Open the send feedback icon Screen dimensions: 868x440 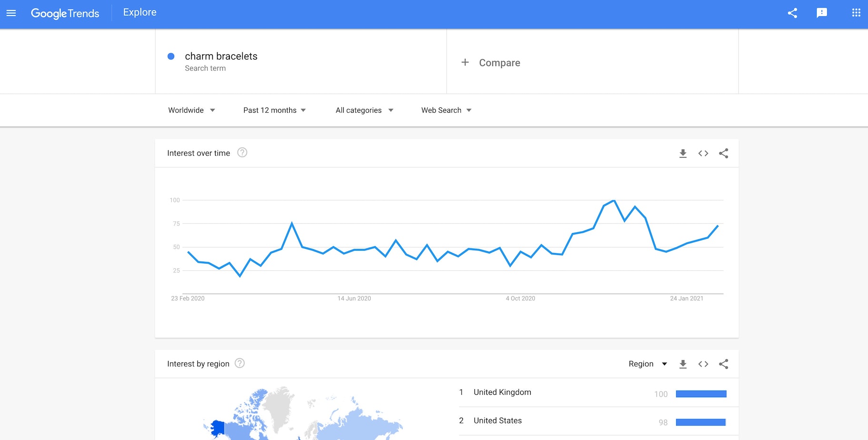tap(822, 13)
